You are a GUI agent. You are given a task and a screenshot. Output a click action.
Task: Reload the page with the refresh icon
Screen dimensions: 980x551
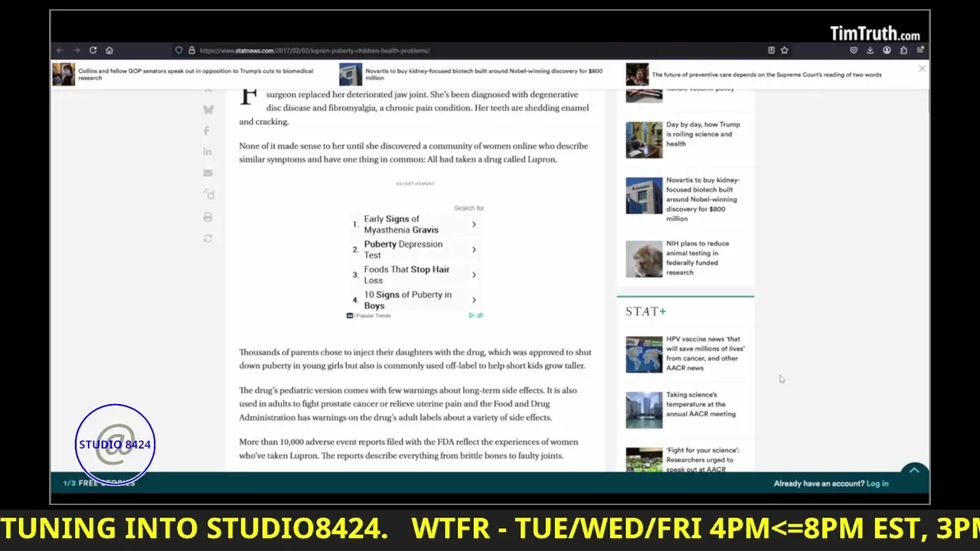93,51
